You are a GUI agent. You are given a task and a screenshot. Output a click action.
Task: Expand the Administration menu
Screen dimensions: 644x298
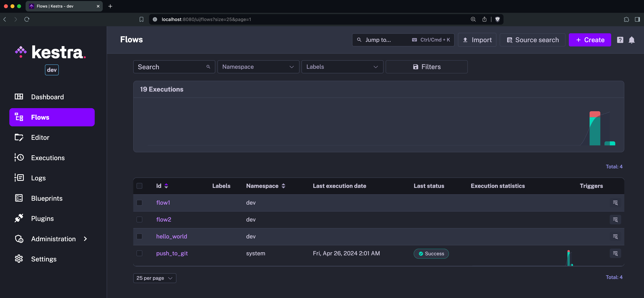tap(53, 239)
